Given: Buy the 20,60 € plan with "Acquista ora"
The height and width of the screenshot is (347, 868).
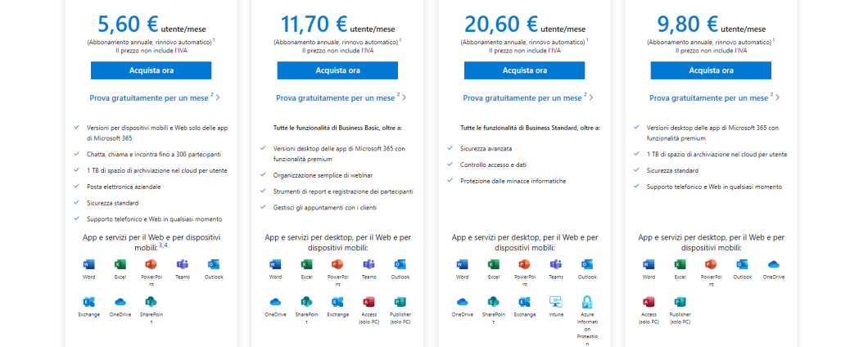Looking at the screenshot, I should point(525,70).
